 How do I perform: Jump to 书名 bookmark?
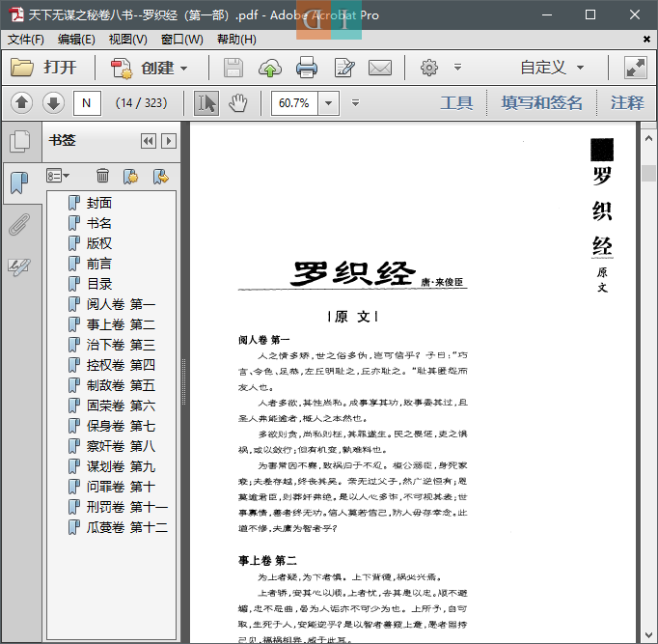pyautogui.click(x=99, y=223)
